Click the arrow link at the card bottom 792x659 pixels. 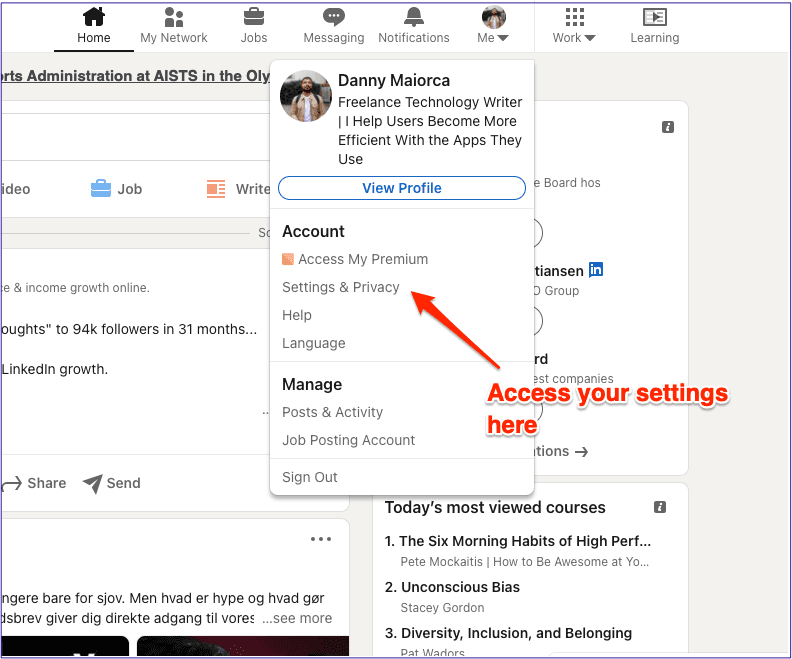click(x=581, y=451)
